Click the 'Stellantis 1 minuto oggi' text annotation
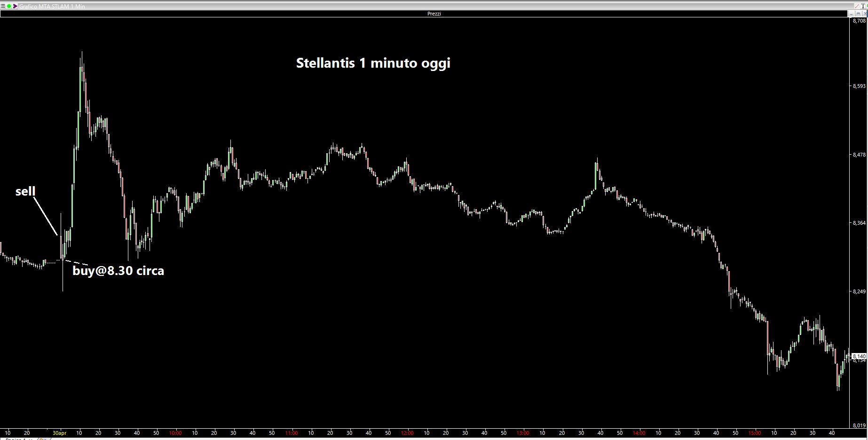The width and height of the screenshot is (868, 440). pos(373,63)
